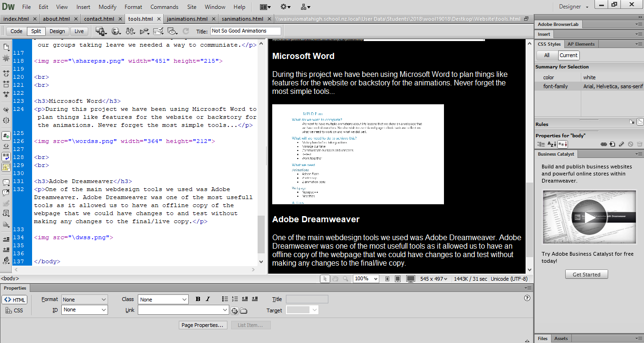Select the Select tool in status bar
Screen dimensions: 644x343
click(x=325, y=279)
